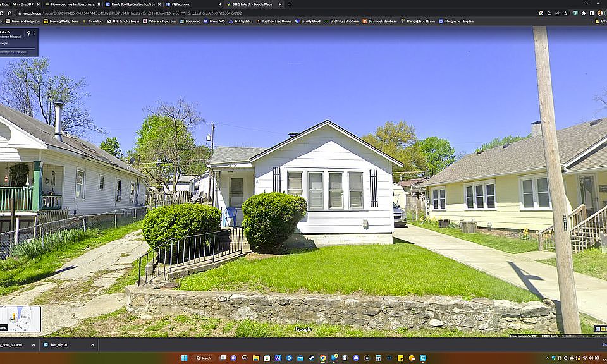Click the share page icon in address bar

click(x=558, y=13)
